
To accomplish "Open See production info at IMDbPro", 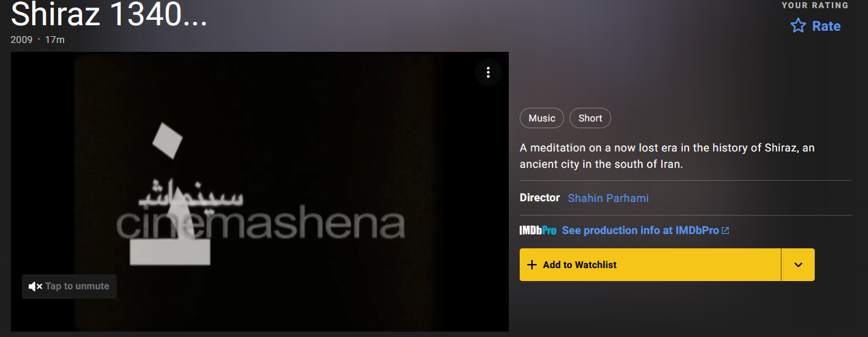I will click(640, 231).
